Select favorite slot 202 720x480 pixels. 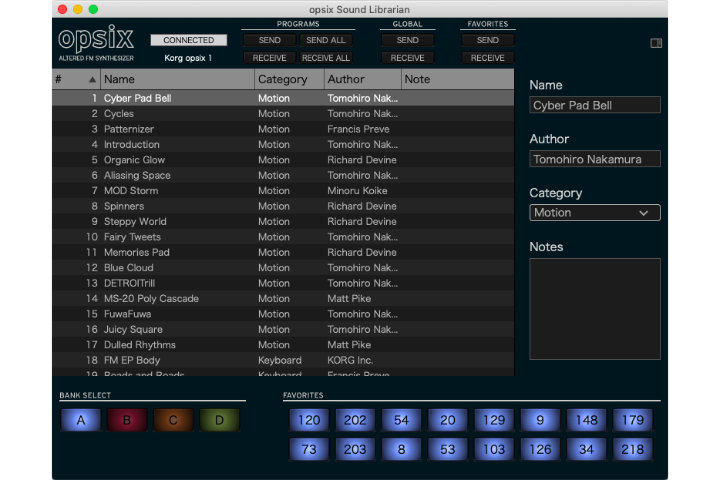point(355,421)
